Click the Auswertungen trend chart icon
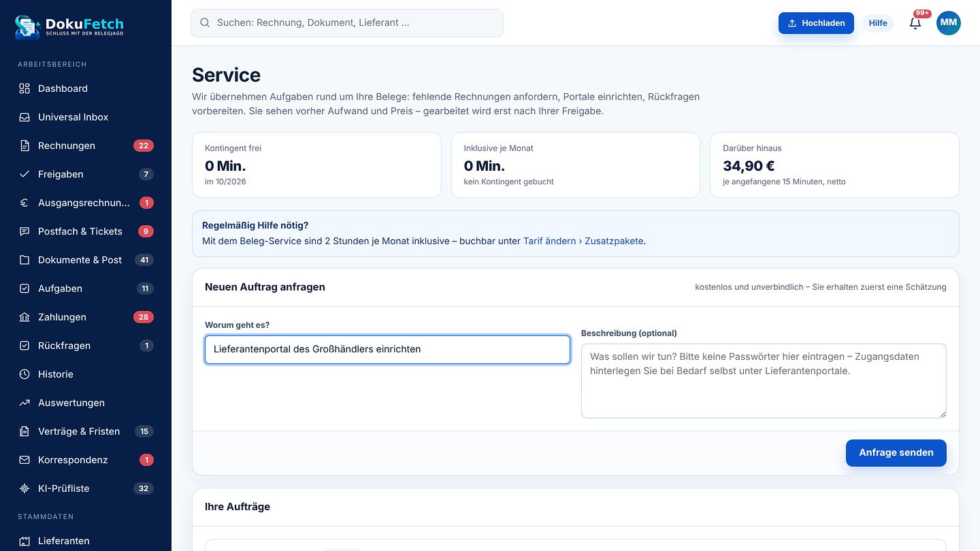 pos(24,403)
